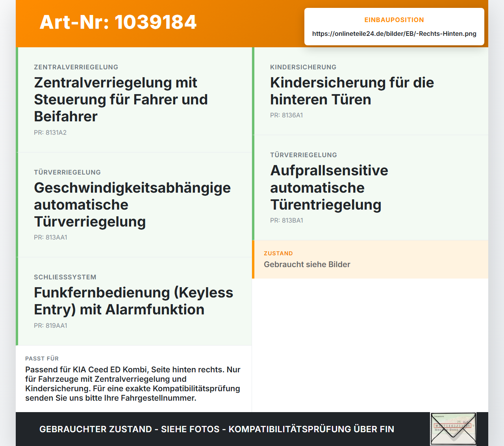Click the SCHLIESSSYSTEM category label
This screenshot has width=504, height=446.
[x=65, y=277]
